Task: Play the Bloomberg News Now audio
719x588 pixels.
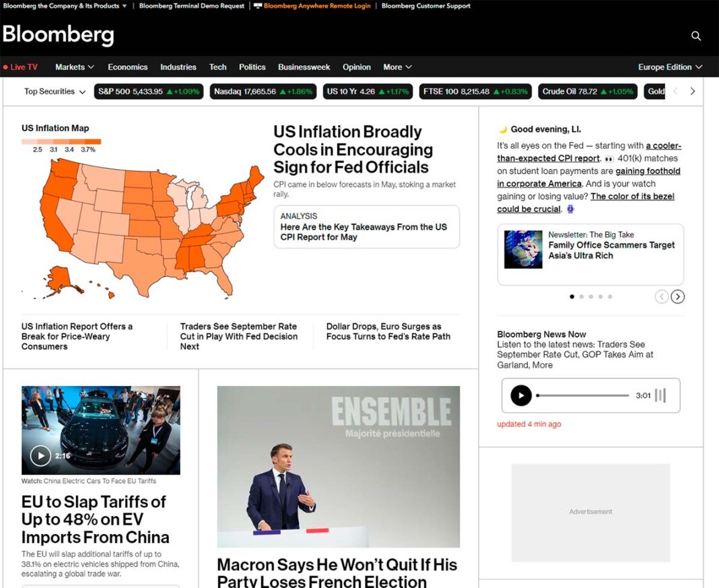Action: (x=521, y=395)
